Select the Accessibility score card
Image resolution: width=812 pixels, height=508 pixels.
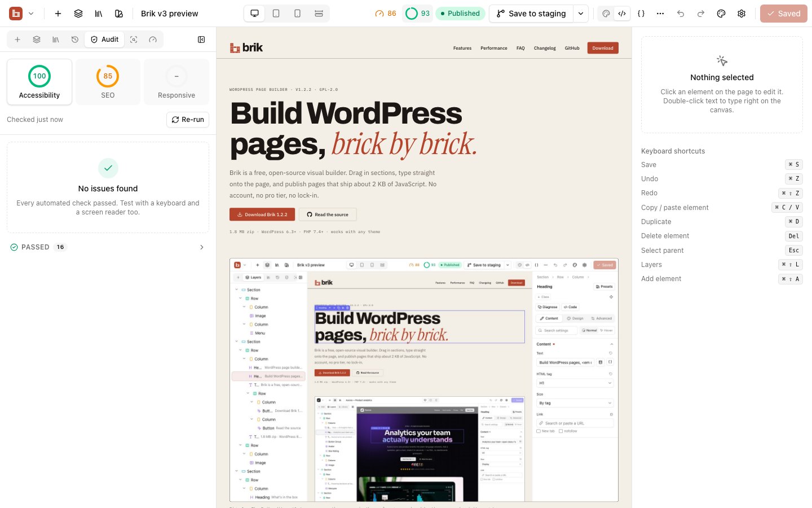click(39, 82)
